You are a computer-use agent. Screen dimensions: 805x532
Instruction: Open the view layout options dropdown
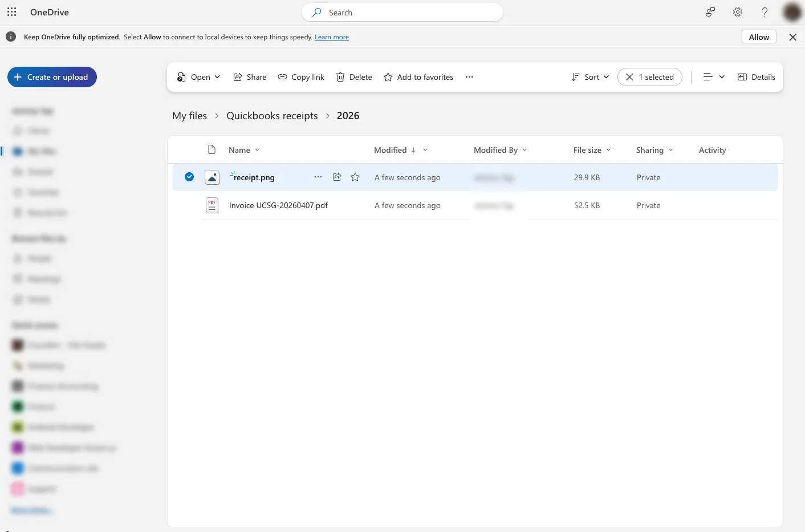[x=714, y=77]
